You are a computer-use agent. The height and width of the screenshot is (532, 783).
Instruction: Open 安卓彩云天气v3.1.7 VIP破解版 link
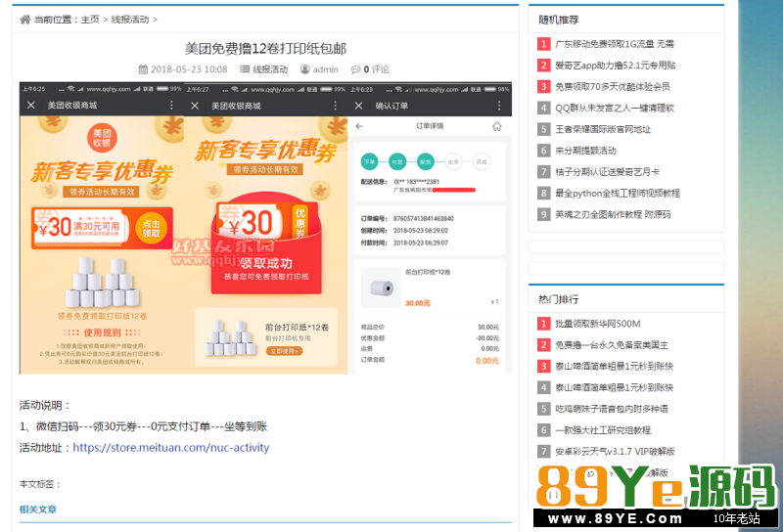[x=615, y=451]
